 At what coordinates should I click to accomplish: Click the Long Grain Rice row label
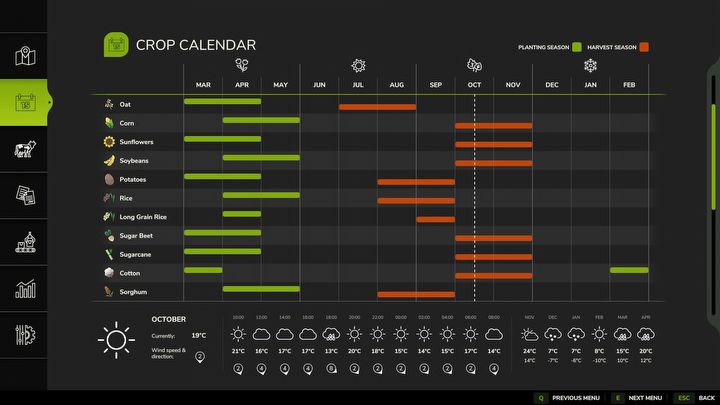pyautogui.click(x=143, y=217)
